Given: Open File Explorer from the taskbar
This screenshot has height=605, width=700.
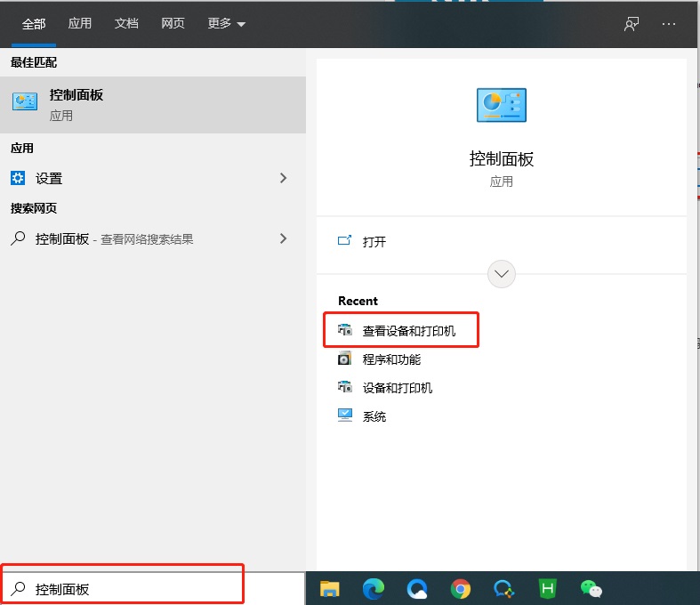Looking at the screenshot, I should pos(329,589).
